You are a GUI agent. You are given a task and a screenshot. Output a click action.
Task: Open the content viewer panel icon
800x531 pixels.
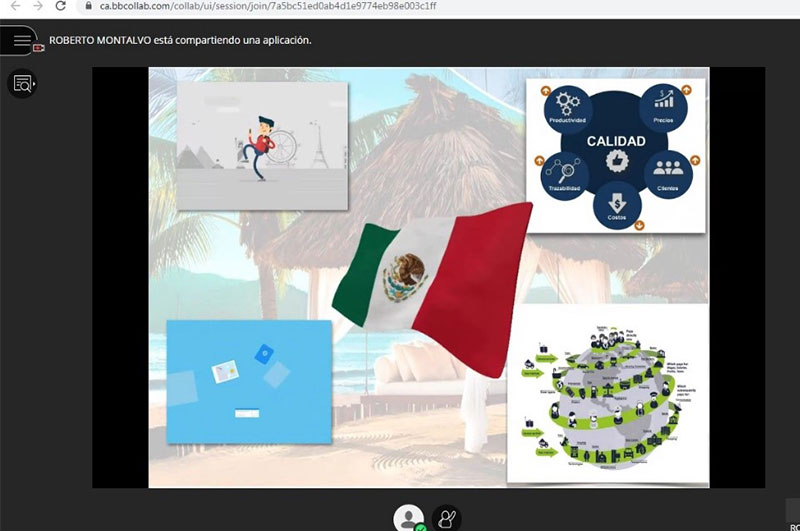click(x=22, y=84)
